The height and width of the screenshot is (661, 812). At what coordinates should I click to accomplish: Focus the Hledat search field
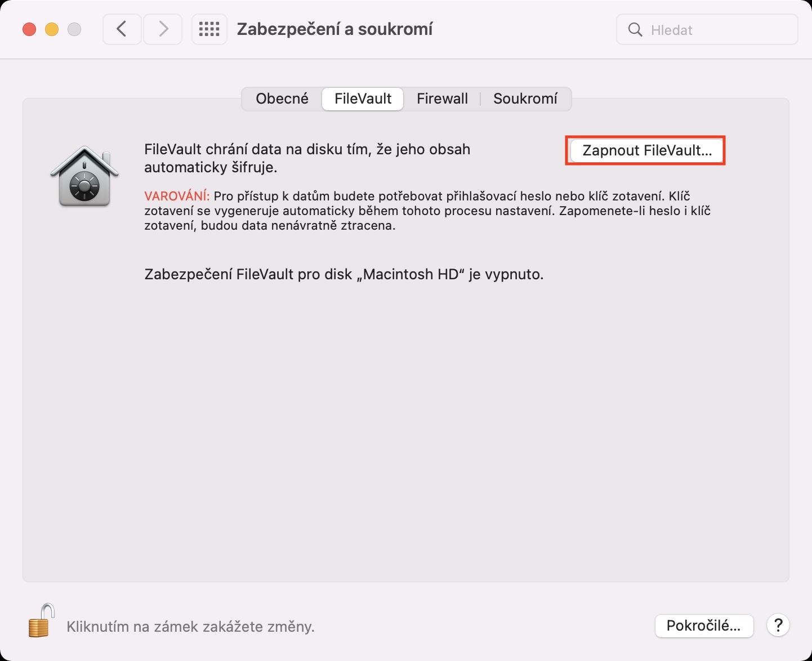pos(707,30)
